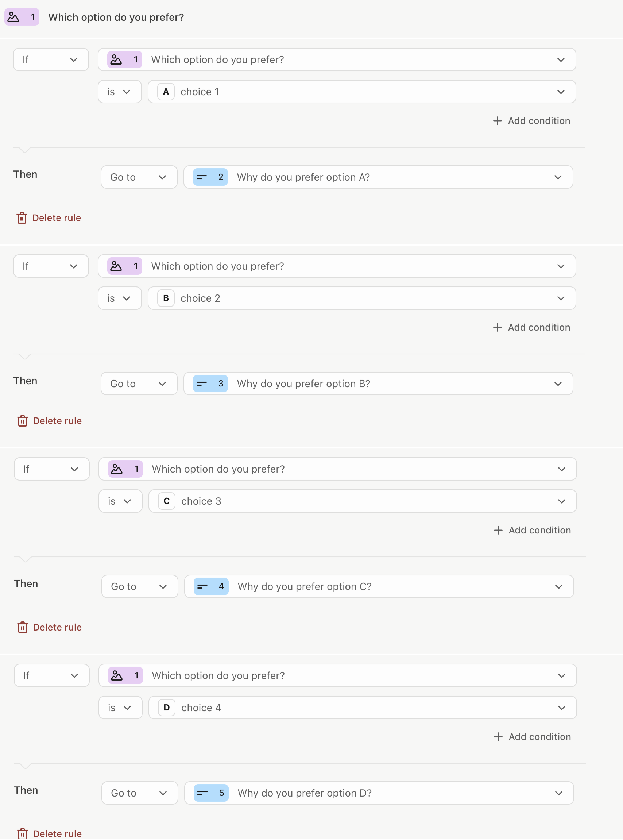623x840 pixels.
Task: Click the trash icon for the first rule
Action: click(x=22, y=218)
